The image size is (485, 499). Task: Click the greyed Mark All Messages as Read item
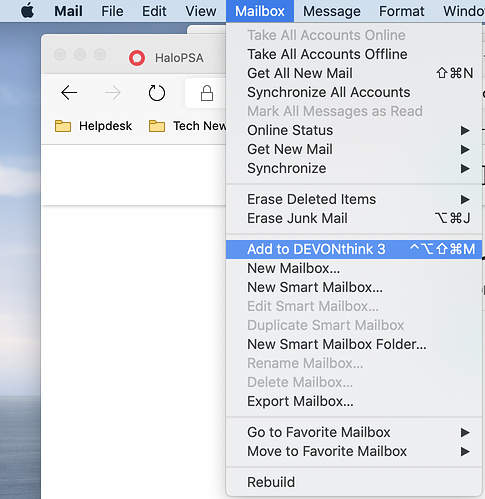pos(354,111)
